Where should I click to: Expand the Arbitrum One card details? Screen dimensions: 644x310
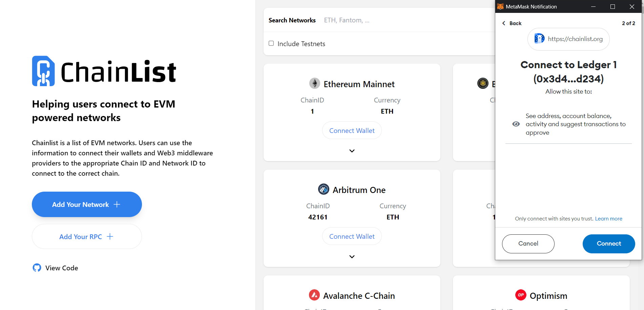point(352,257)
